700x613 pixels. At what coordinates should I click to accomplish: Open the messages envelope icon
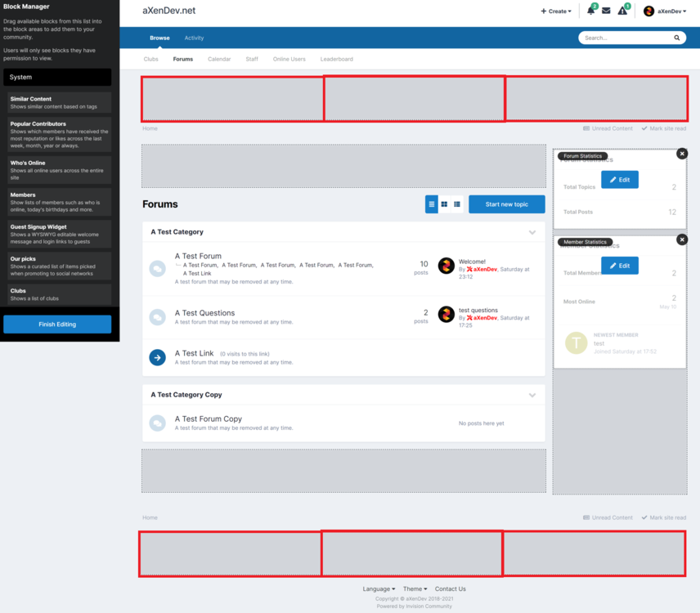[x=606, y=11]
